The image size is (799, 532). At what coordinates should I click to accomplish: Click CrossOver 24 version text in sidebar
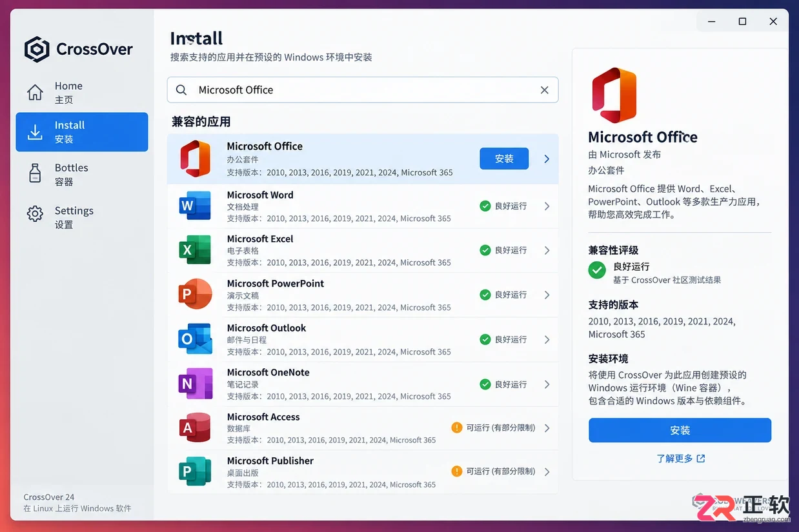tap(49, 497)
